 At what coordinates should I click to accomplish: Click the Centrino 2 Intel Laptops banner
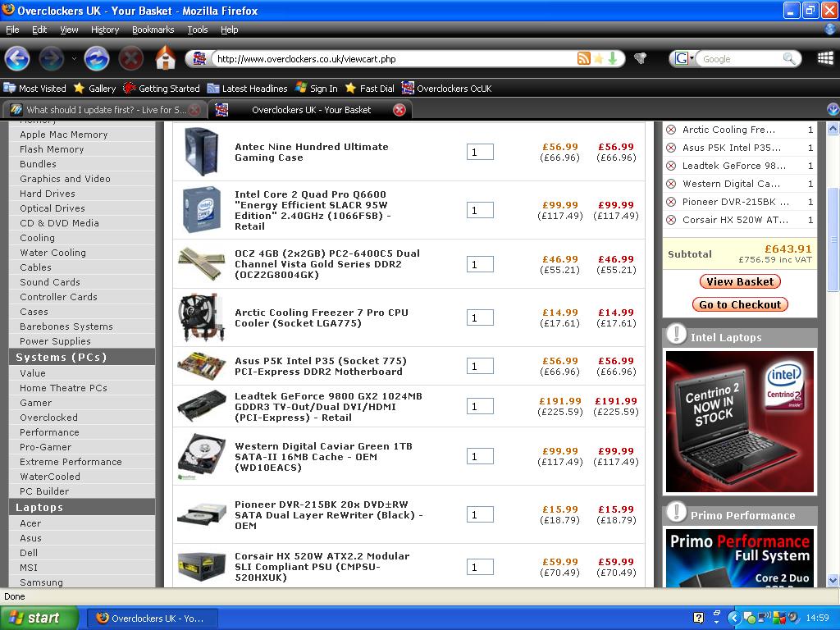point(740,422)
